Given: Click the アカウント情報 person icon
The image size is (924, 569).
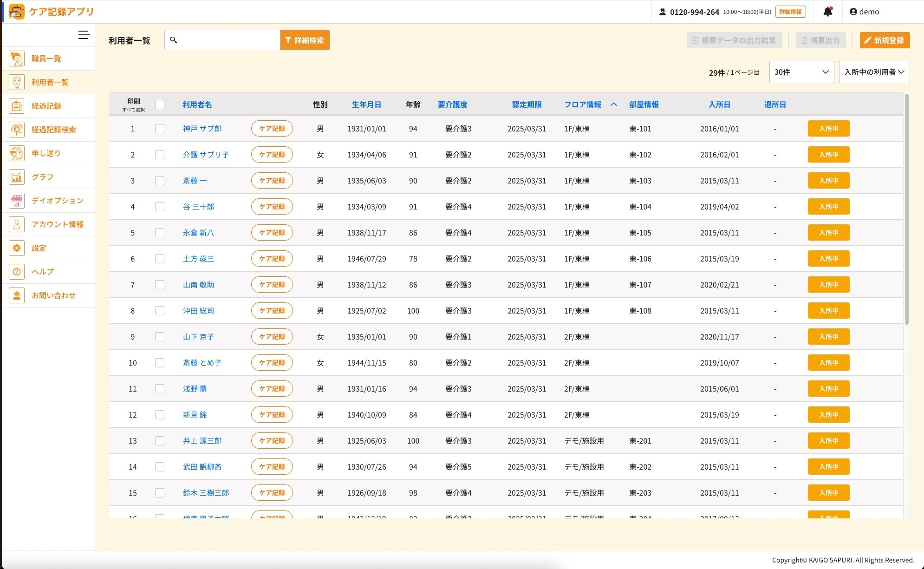Looking at the screenshot, I should (17, 224).
